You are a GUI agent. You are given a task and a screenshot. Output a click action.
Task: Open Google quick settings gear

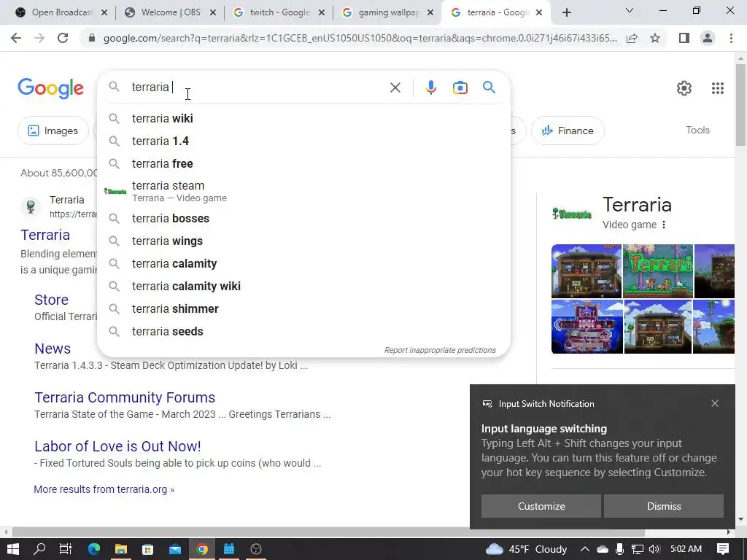[x=684, y=88]
